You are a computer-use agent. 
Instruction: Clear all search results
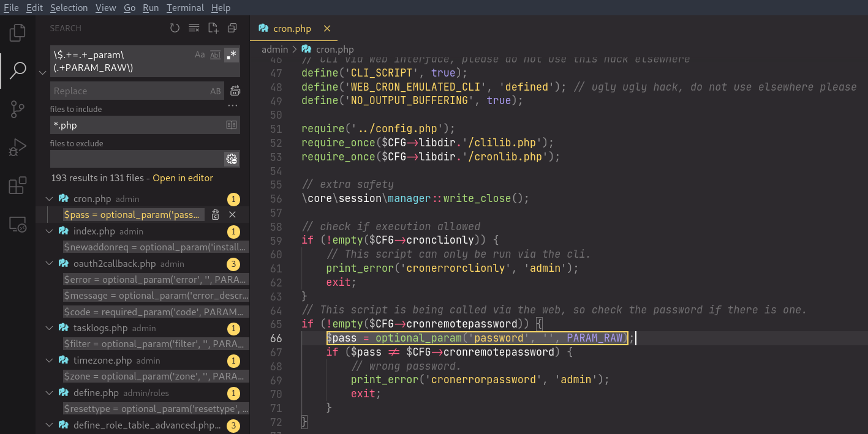(x=194, y=28)
